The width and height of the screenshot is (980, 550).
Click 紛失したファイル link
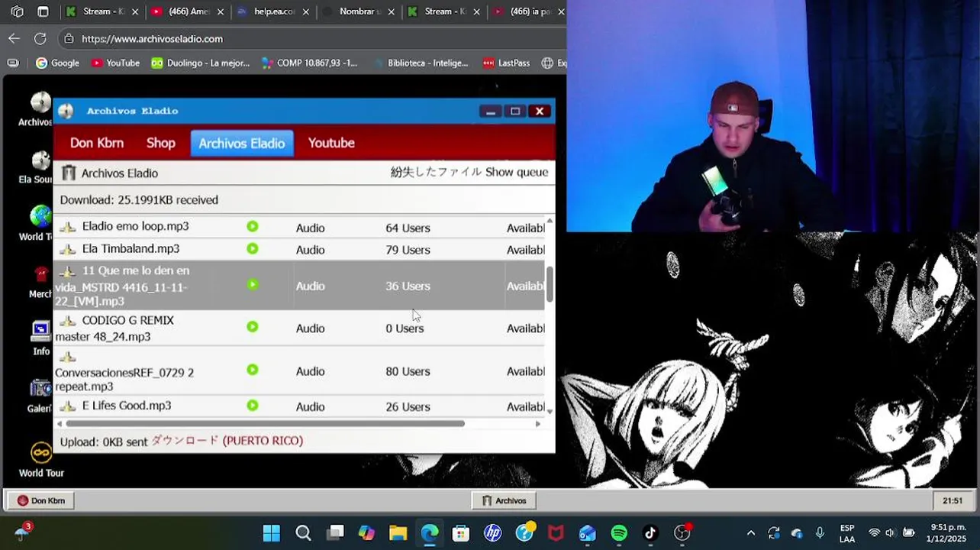(436, 172)
